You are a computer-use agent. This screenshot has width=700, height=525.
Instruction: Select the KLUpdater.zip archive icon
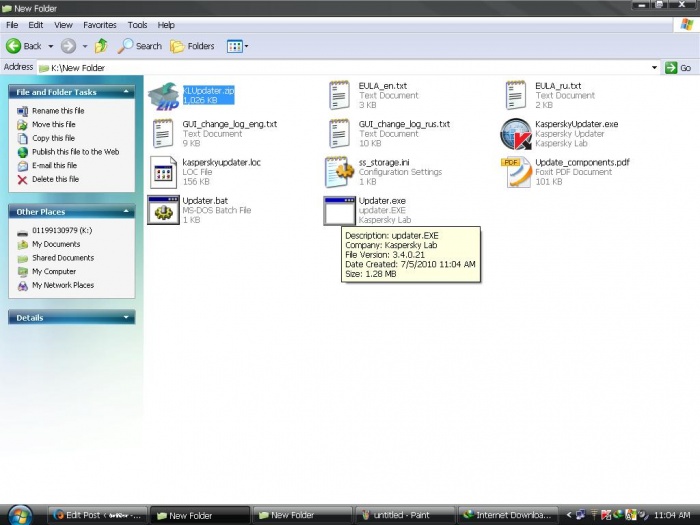pyautogui.click(x=162, y=96)
